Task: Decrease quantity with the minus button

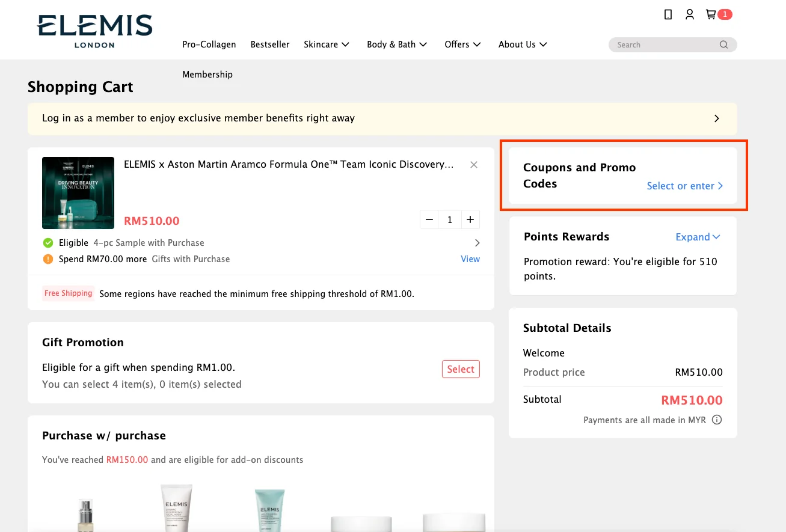Action: (429, 220)
